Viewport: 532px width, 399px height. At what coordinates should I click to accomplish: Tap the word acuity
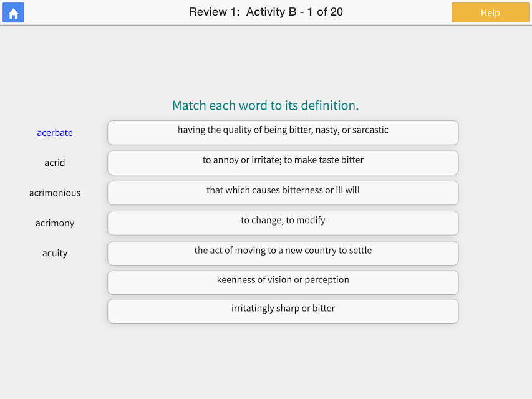click(55, 254)
